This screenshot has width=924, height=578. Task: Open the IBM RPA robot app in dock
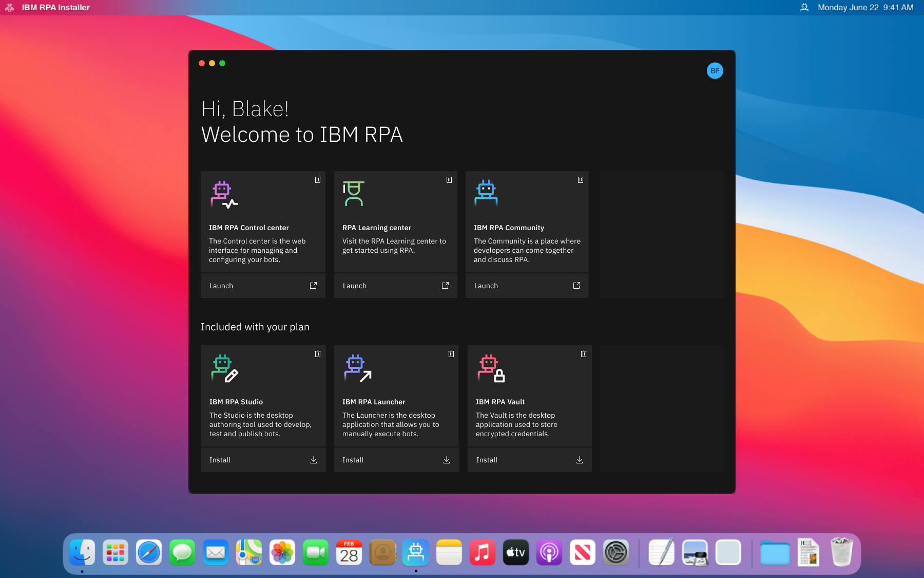click(416, 553)
